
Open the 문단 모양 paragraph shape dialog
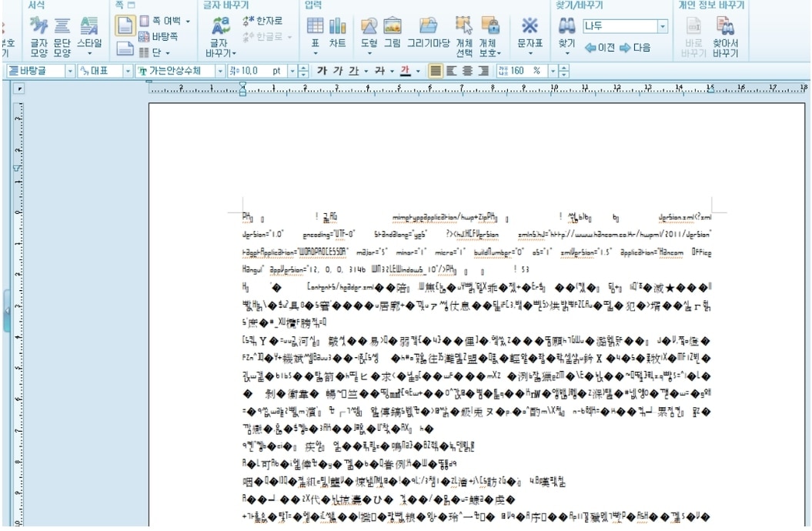[x=62, y=37]
